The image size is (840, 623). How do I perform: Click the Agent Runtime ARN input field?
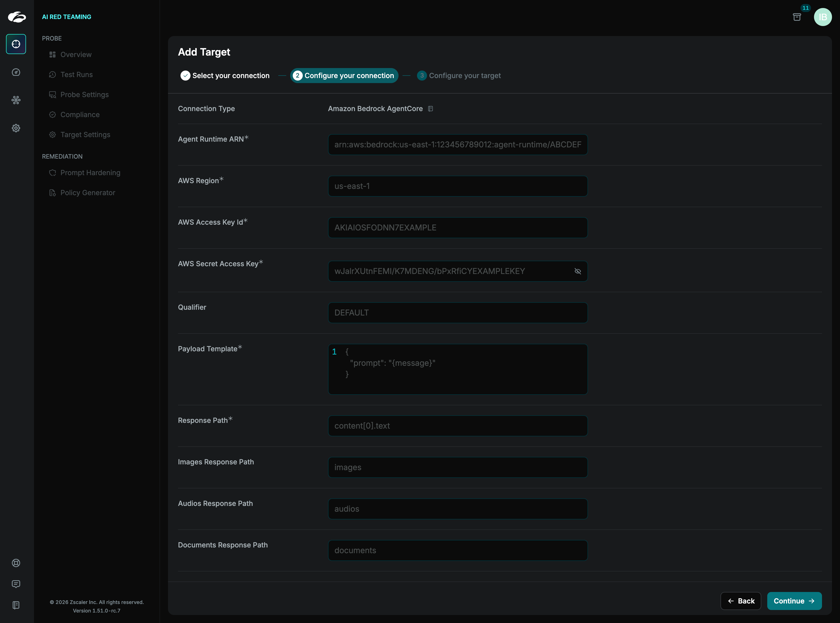pyautogui.click(x=457, y=144)
